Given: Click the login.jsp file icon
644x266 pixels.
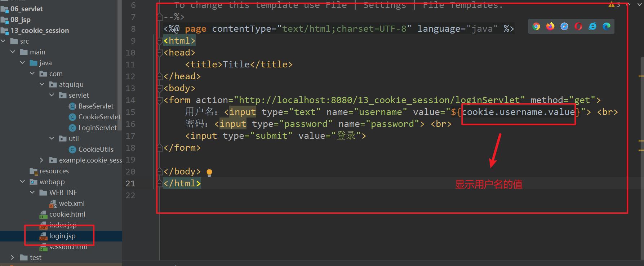Looking at the screenshot, I should click(43, 236).
